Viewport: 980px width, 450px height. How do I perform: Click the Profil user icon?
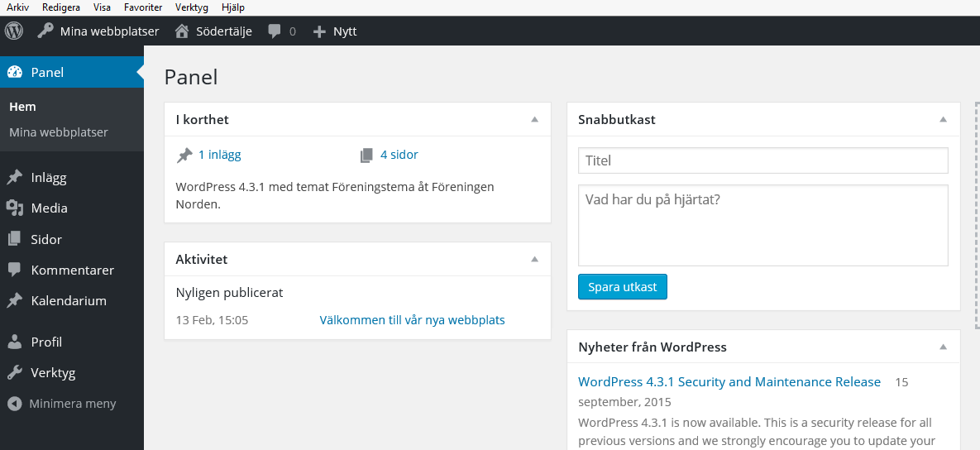(x=14, y=342)
